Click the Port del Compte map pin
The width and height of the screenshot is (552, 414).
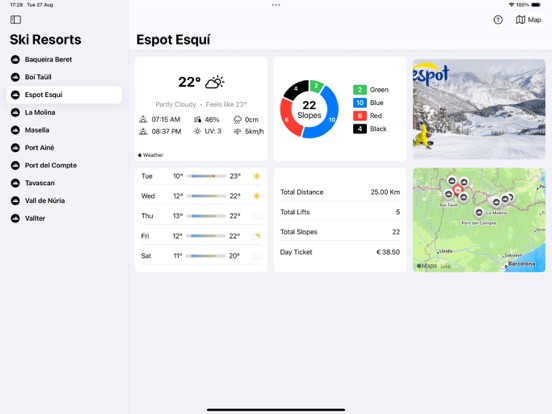(479, 213)
